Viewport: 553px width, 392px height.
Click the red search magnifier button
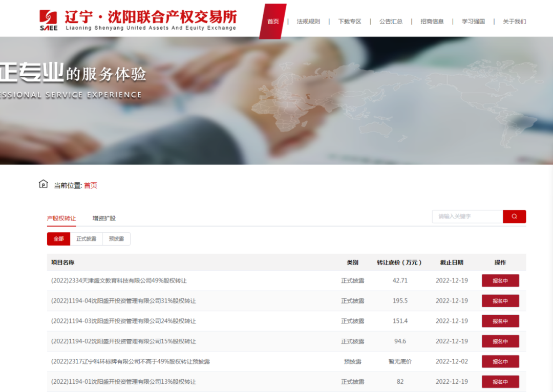(x=514, y=216)
